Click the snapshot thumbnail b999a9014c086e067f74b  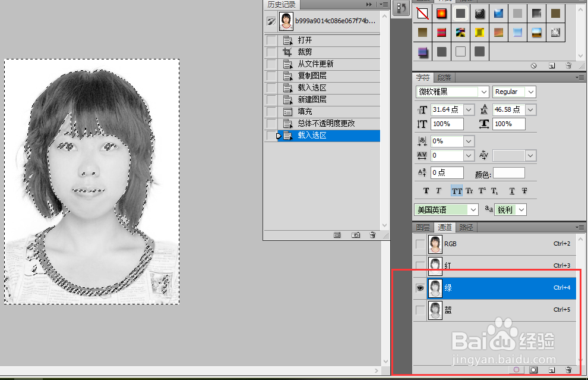click(286, 21)
